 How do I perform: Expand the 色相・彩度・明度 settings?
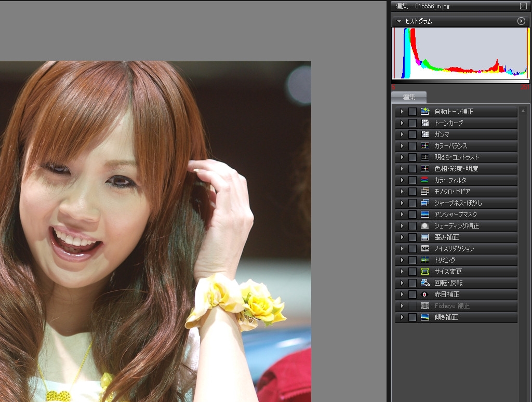pos(402,169)
